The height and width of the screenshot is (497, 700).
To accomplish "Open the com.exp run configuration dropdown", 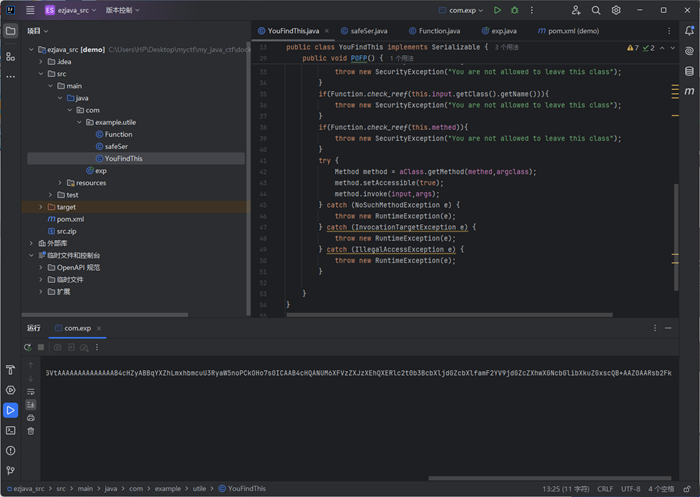I will (462, 10).
